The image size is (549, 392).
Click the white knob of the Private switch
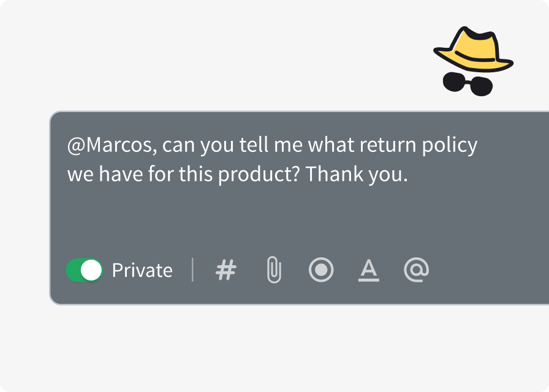tap(91, 270)
